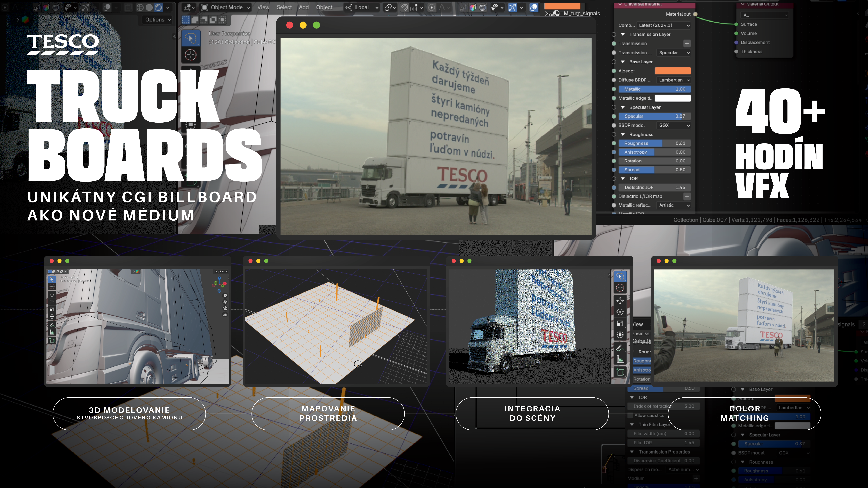Toggle the viewport gizmo display button
This screenshot has width=868, height=488.
[512, 7]
